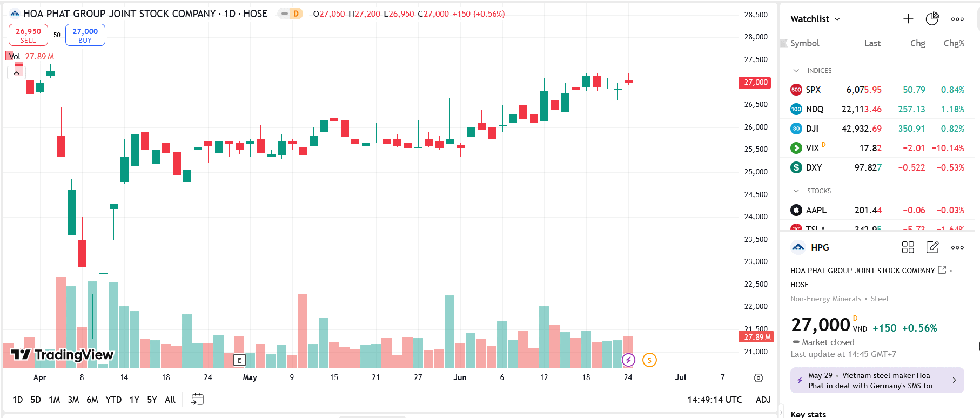Open the go-to-date calendar icon
The width and height of the screenshot is (980, 418).
(x=198, y=400)
